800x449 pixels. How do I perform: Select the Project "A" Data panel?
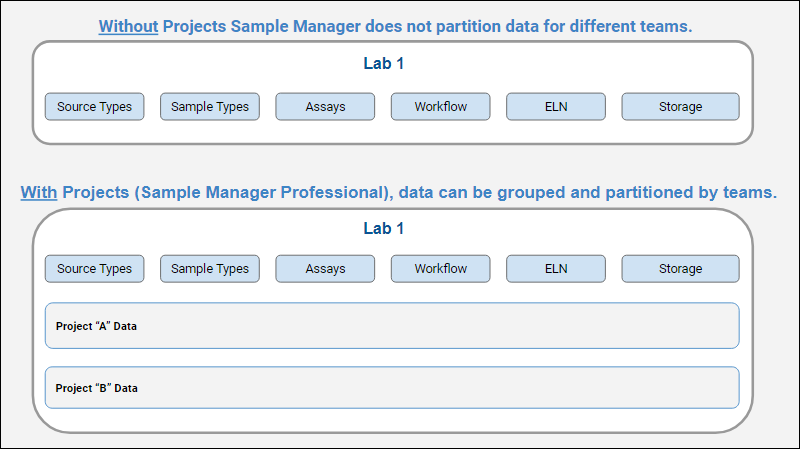(x=392, y=326)
